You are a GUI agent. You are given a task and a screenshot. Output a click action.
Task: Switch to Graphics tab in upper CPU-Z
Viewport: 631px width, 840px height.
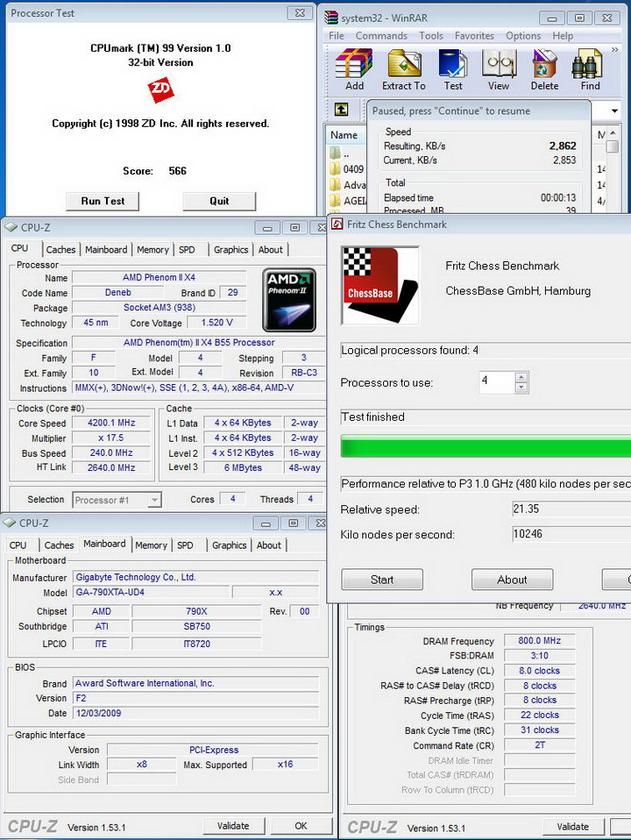click(230, 250)
